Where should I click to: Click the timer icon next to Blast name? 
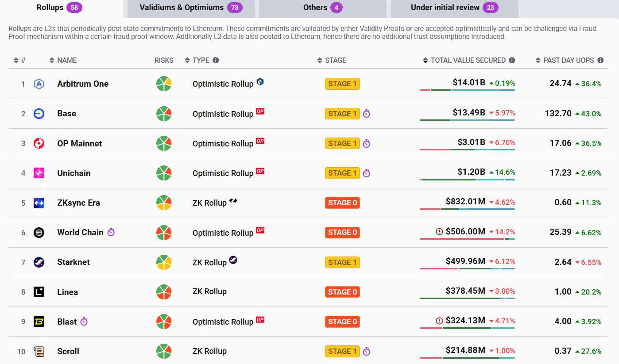tap(84, 322)
